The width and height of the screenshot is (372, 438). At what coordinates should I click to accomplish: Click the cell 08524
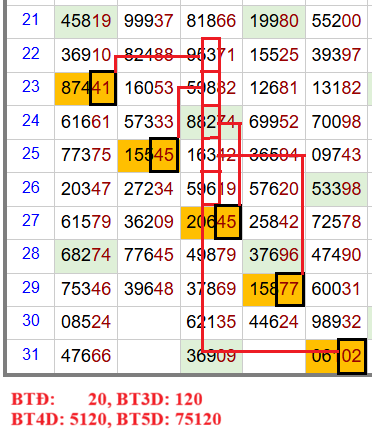tap(86, 323)
